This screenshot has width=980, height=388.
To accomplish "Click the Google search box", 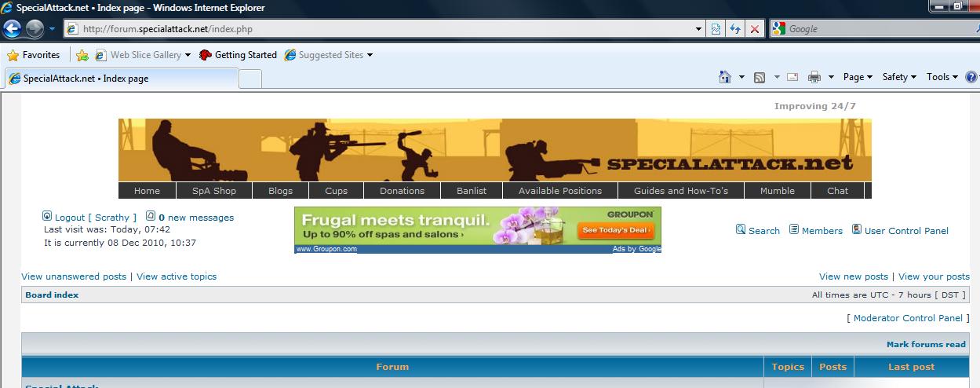I will [882, 29].
